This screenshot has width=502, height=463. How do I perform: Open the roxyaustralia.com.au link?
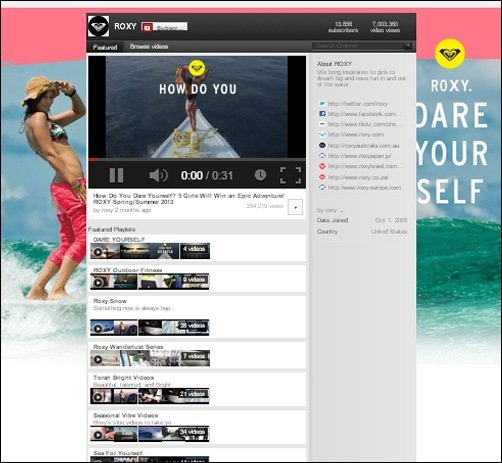pyautogui.click(x=363, y=146)
